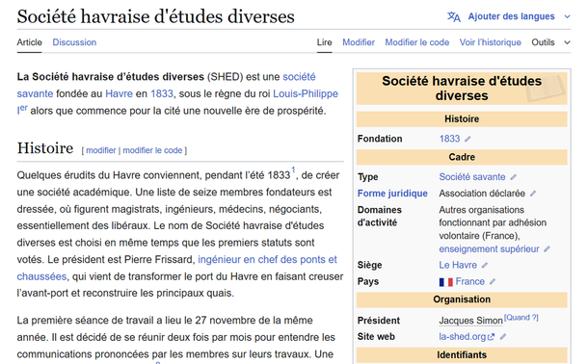Viewport: 588px width, 364px height.
Task: Click the edit pencil beside la-shed.org
Action: click(503, 337)
